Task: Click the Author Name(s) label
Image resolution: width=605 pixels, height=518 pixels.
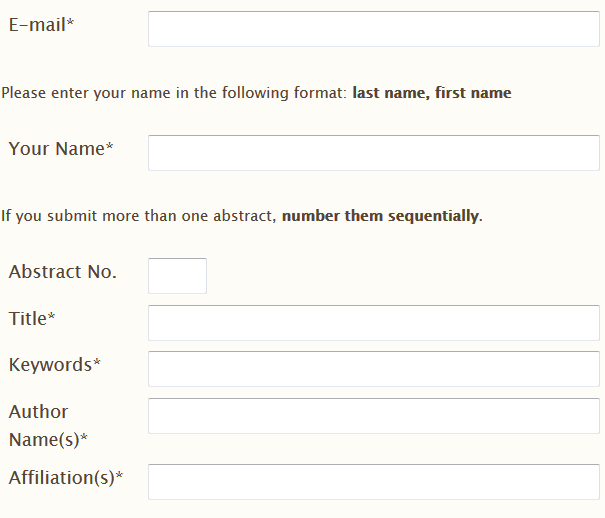Action: 48,426
